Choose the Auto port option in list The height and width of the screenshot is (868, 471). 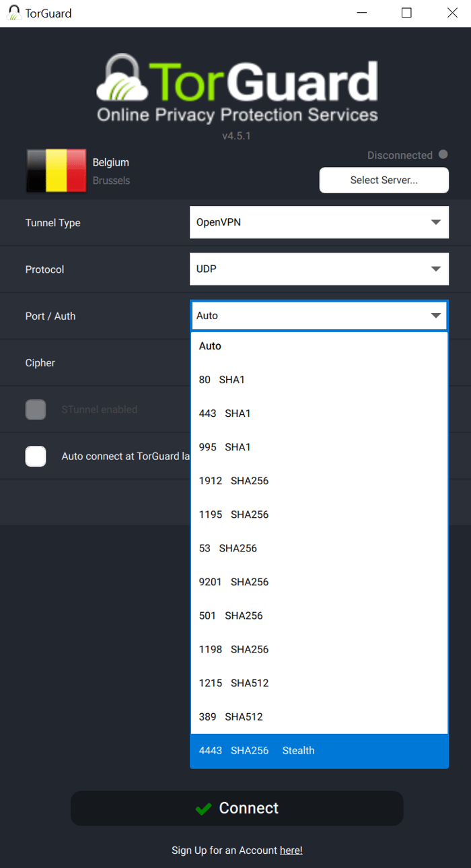pos(319,346)
